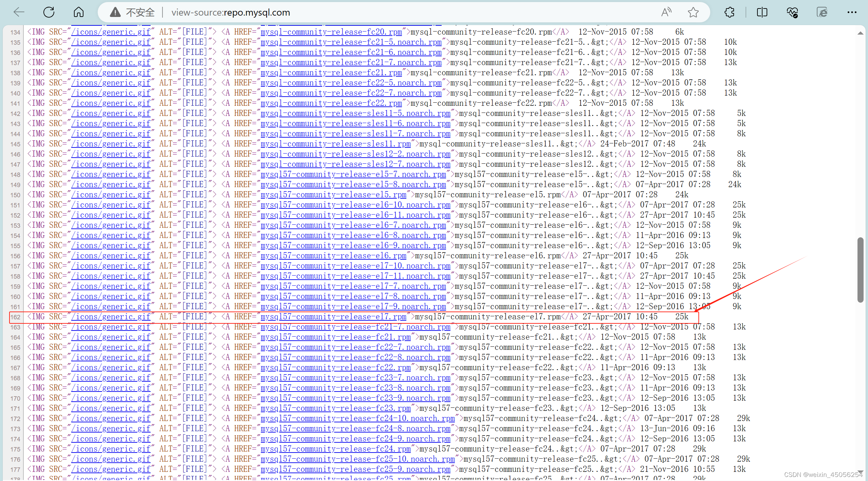Open mysql57-community-release-fc22-8.noarch.rpm link
Image resolution: width=868 pixels, height=481 pixels.
coord(355,357)
